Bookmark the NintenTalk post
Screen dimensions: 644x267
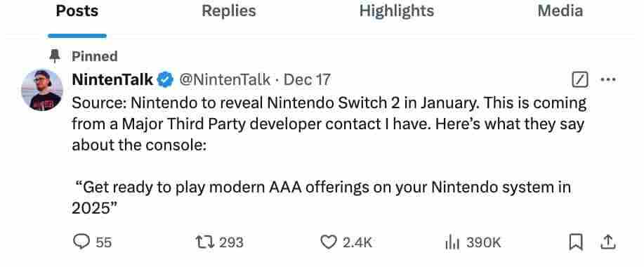(575, 242)
